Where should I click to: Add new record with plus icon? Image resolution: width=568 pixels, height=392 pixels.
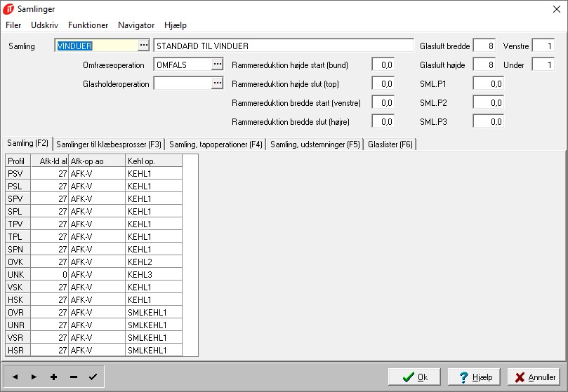tap(53, 377)
